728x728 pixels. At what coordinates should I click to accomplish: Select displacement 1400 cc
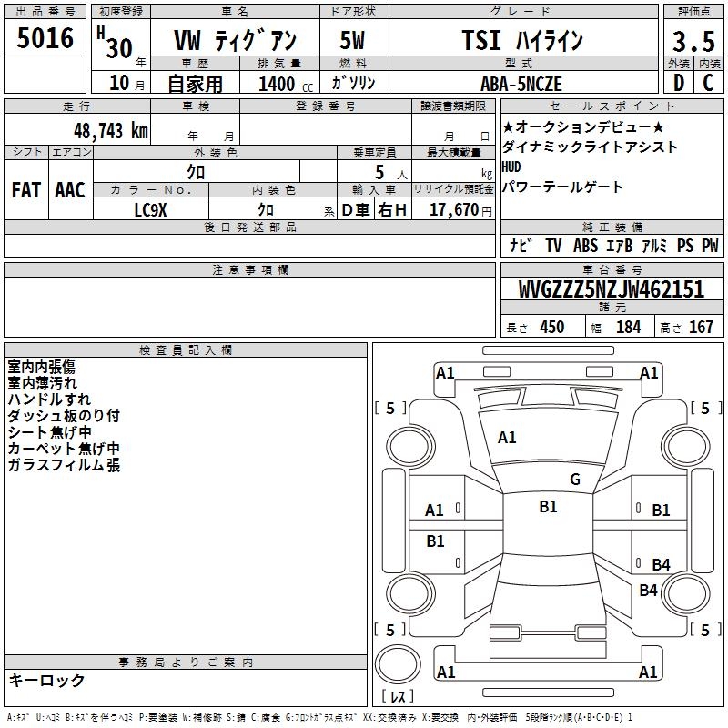click(x=286, y=84)
